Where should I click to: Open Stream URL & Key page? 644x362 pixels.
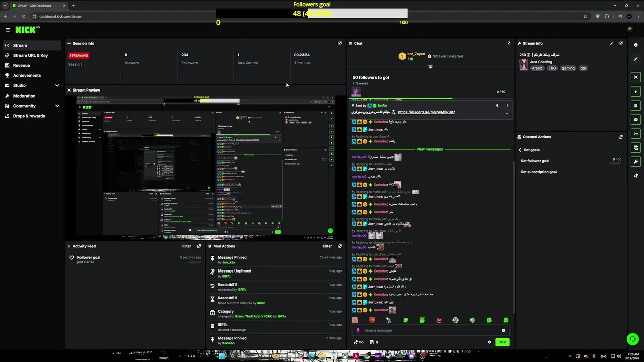[x=33, y=55]
